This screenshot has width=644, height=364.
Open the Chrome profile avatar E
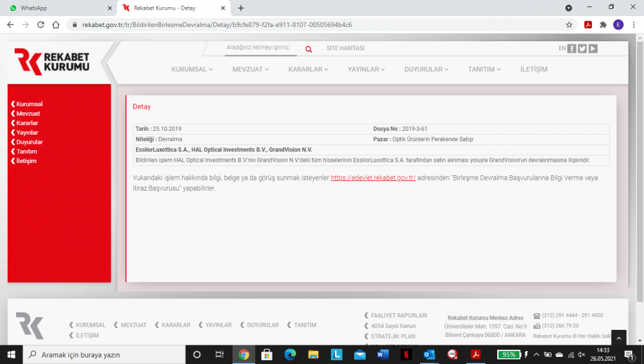coord(618,24)
